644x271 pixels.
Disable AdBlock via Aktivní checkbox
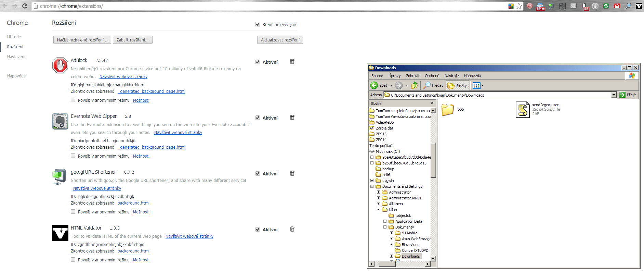coord(258,62)
